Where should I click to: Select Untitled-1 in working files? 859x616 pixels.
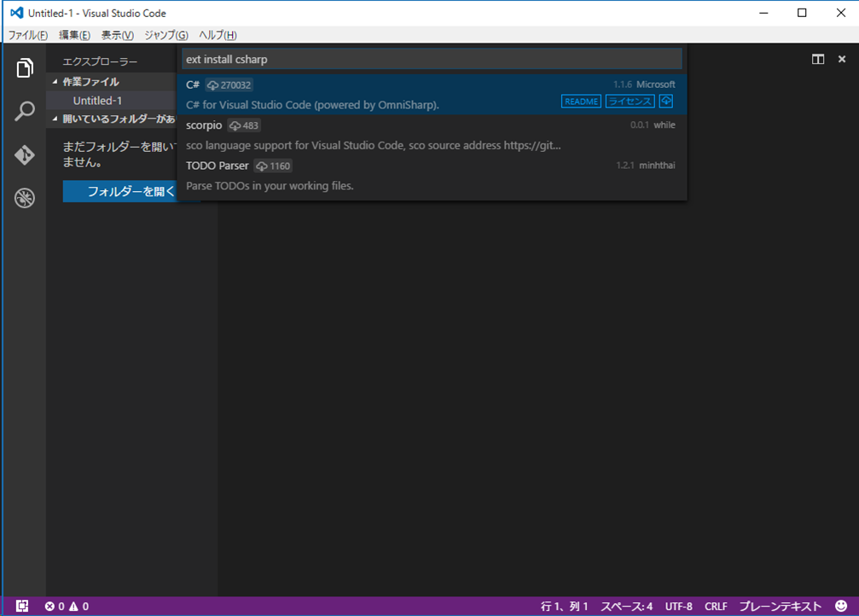pyautogui.click(x=97, y=101)
